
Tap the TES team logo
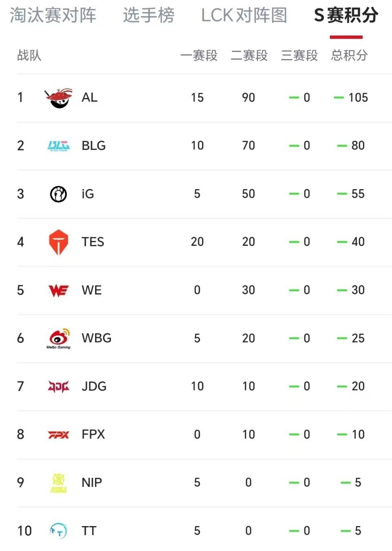58,242
